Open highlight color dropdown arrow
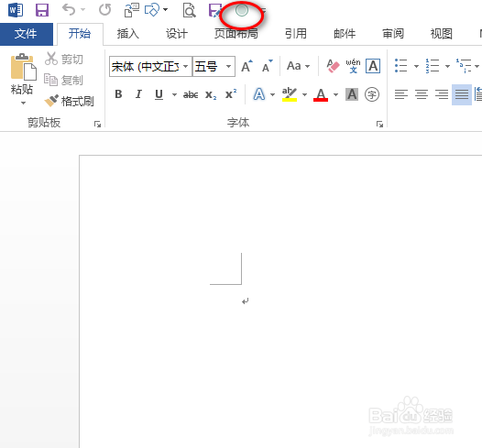Viewport: 482px width, 448px height. [x=304, y=94]
